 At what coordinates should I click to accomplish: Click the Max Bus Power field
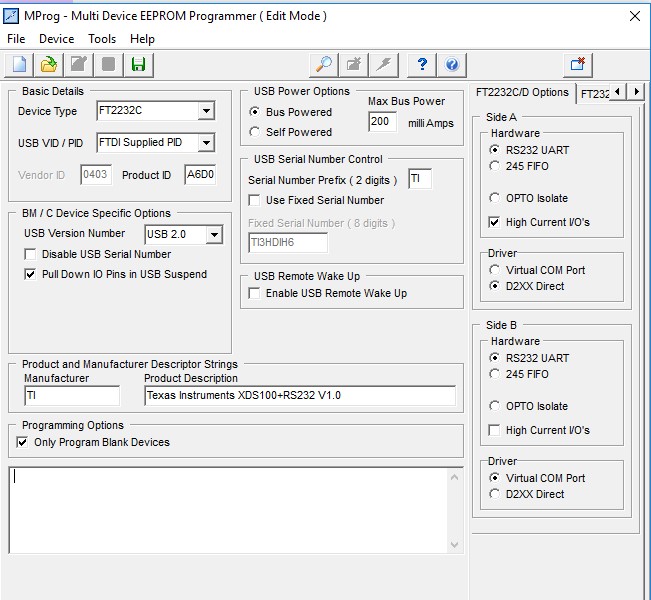(382, 122)
